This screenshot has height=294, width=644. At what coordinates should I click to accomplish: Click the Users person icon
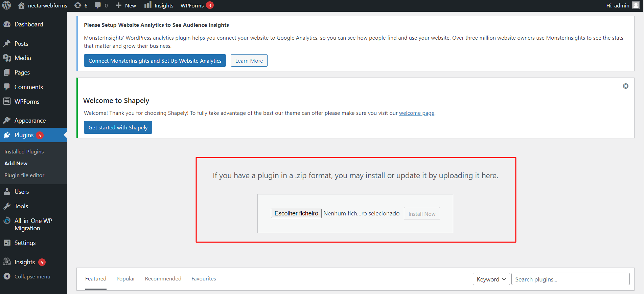pos(7,192)
